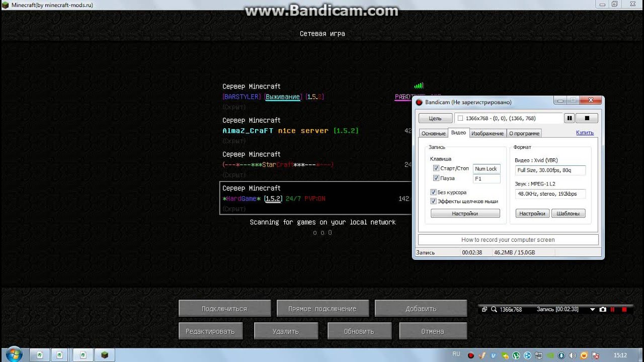Click the Full Size, 30.00fps, 80q field
The image size is (644, 362).
pyautogui.click(x=550, y=170)
